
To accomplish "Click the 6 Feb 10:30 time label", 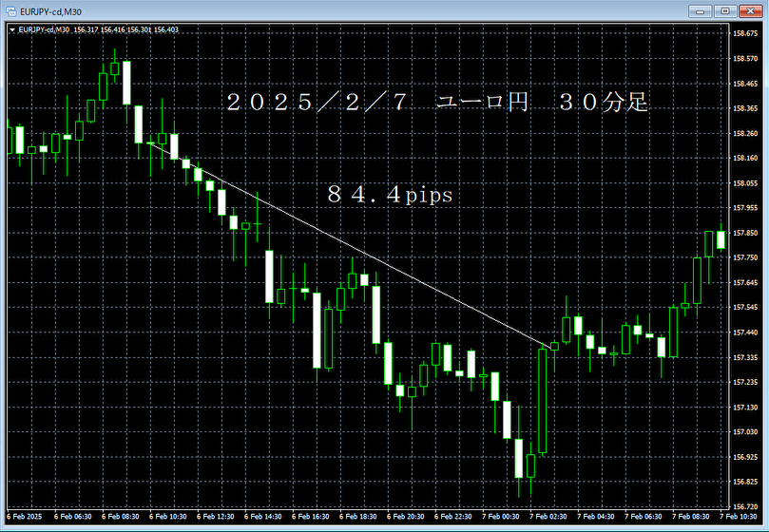I will (167, 516).
